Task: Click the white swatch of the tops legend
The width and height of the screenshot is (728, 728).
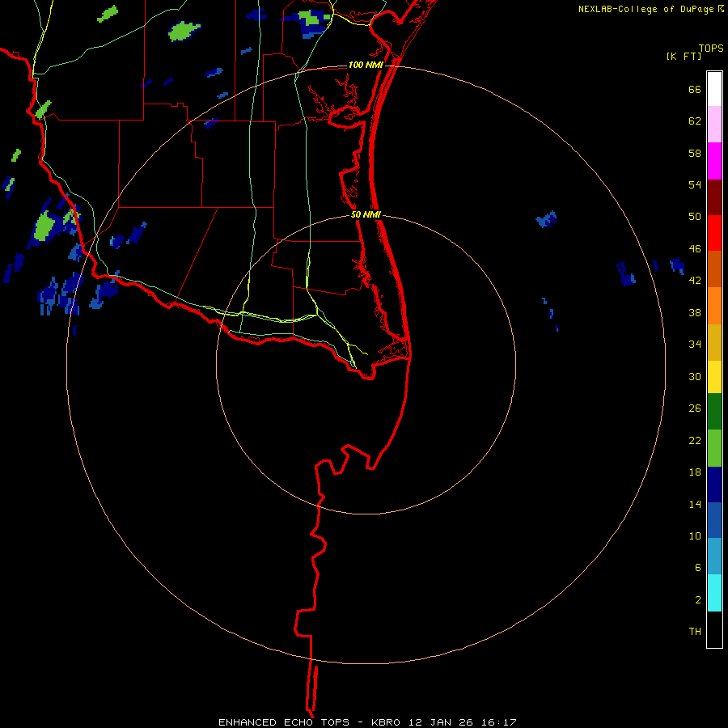Action: click(x=714, y=89)
